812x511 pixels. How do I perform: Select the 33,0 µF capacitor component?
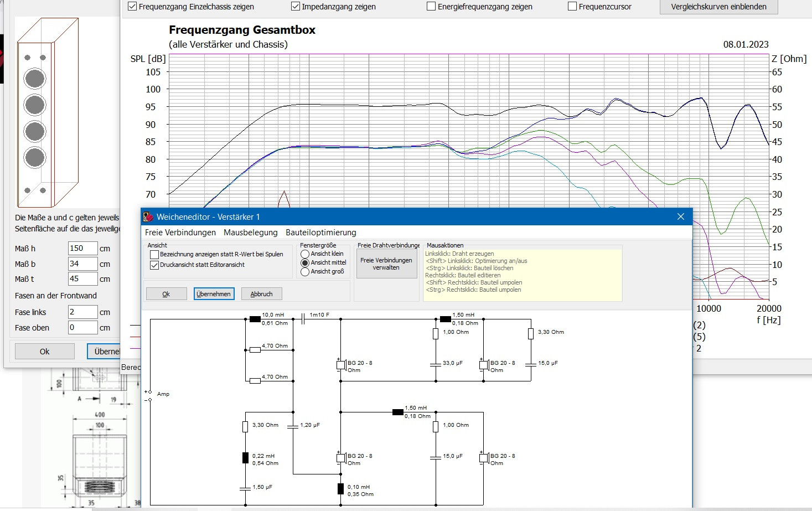click(436, 364)
